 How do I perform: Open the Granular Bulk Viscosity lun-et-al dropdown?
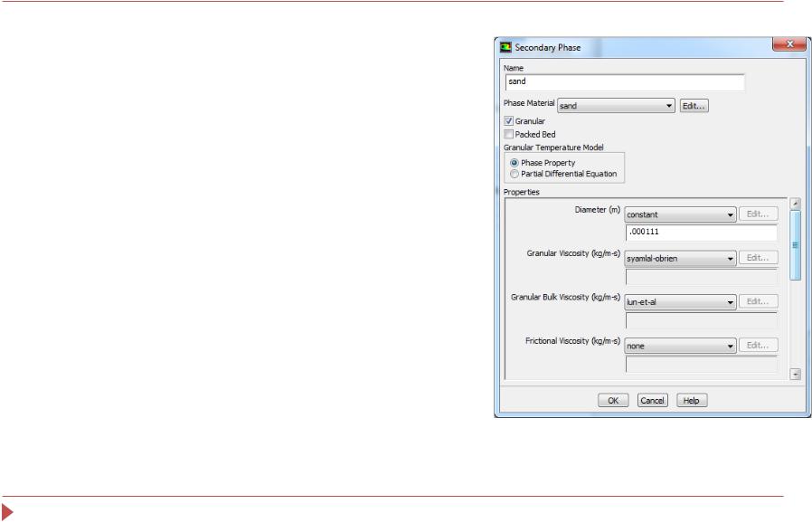click(x=680, y=301)
